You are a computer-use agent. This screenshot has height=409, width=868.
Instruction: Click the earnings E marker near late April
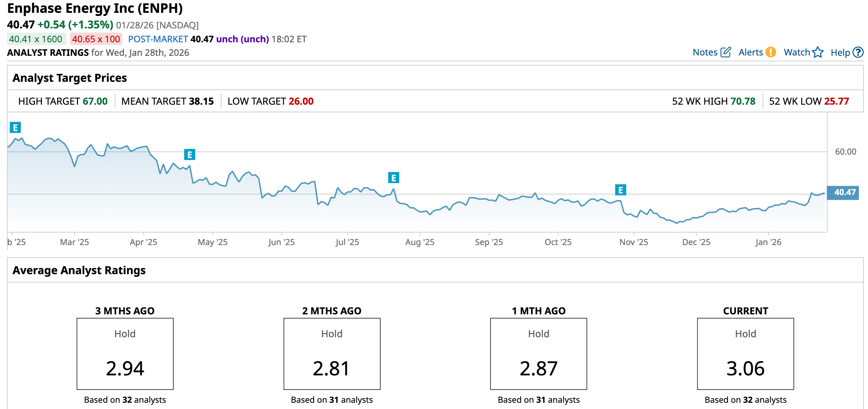tap(190, 155)
